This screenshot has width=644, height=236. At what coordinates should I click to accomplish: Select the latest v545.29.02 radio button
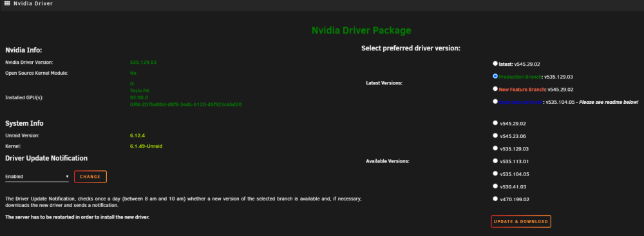tap(495, 63)
